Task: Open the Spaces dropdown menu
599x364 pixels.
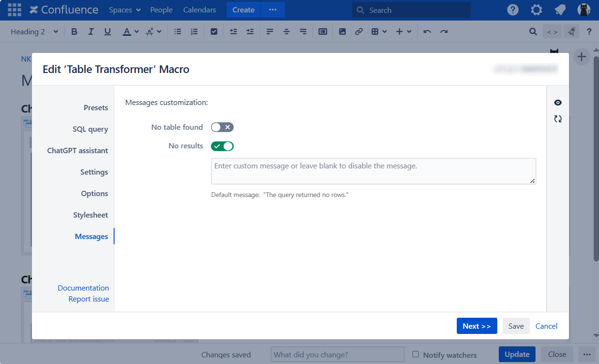Action: [x=125, y=10]
